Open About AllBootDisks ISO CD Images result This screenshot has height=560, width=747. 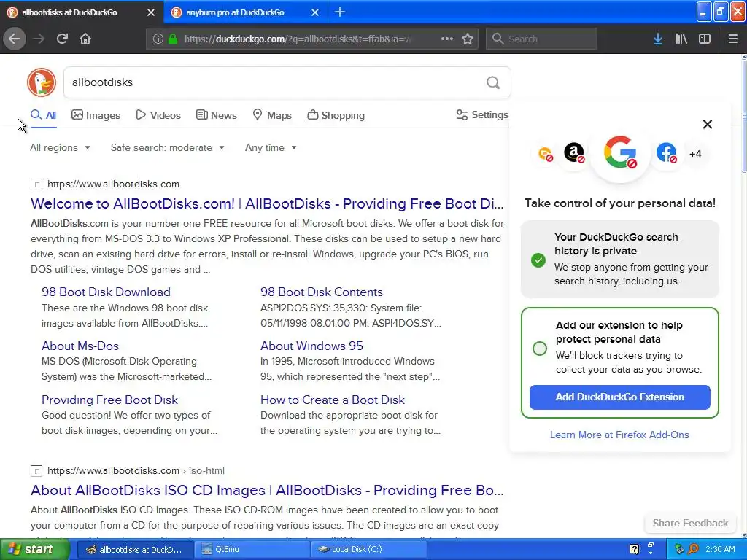267,491
